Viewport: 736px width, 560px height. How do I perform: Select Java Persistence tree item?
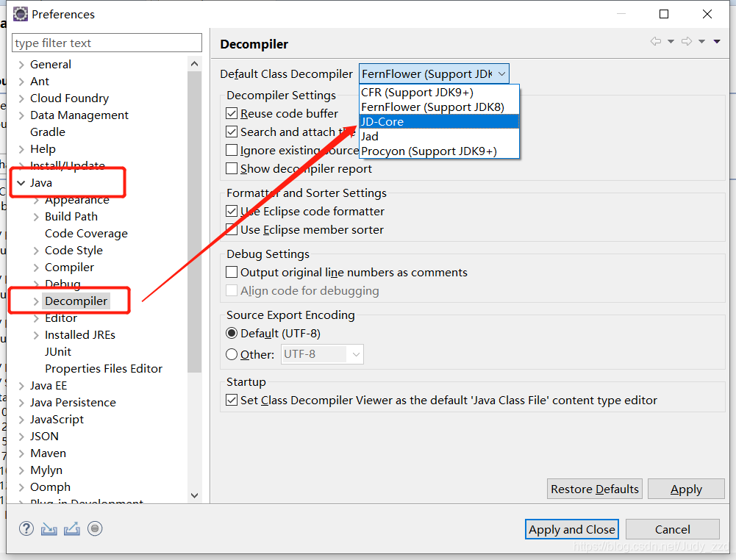point(73,403)
